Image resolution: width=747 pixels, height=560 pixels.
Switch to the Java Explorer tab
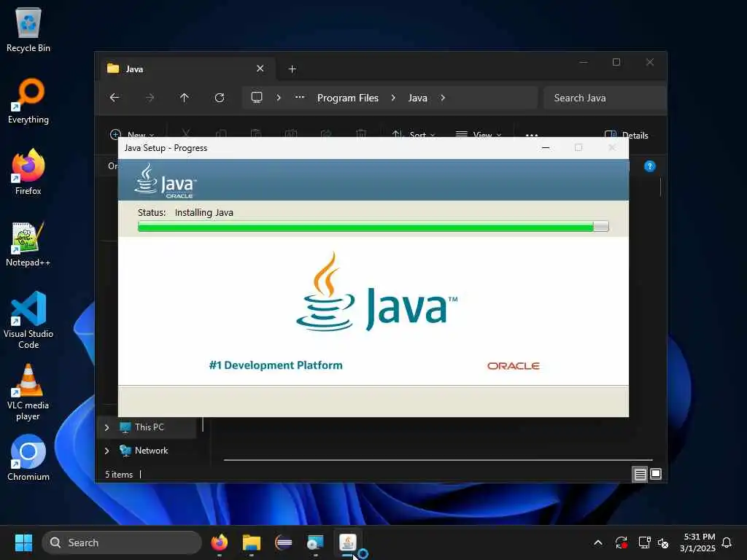tap(186, 69)
